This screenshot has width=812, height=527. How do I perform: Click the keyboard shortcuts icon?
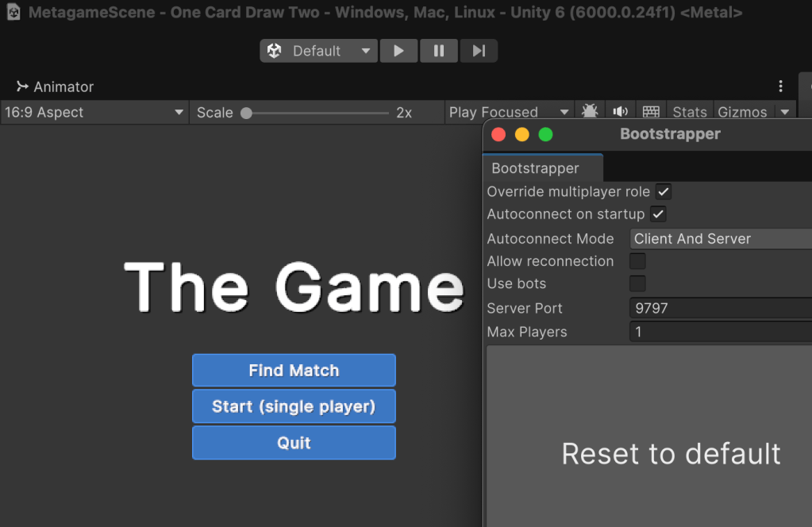tap(651, 112)
